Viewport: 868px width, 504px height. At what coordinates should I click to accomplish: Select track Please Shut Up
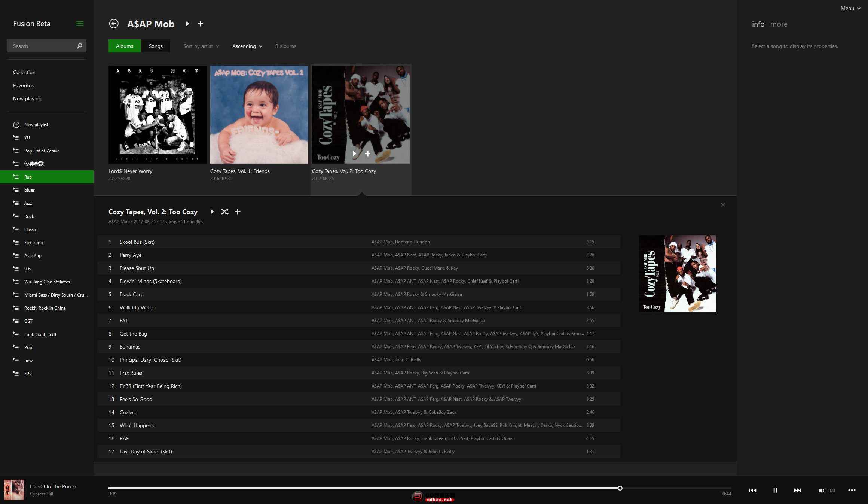[x=359, y=268]
